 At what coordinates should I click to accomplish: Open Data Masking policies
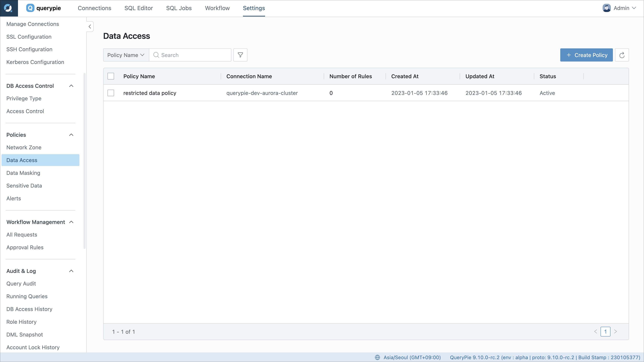(x=23, y=173)
